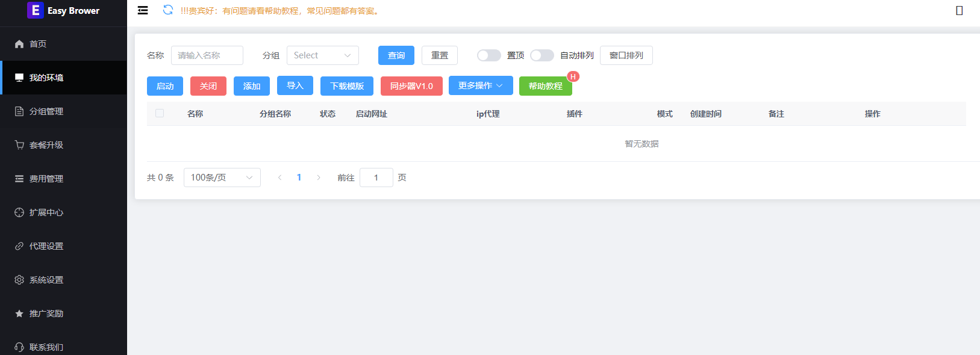Screen dimensions: 980x355
Task: Click the 名称 search input field
Action: 207,55
